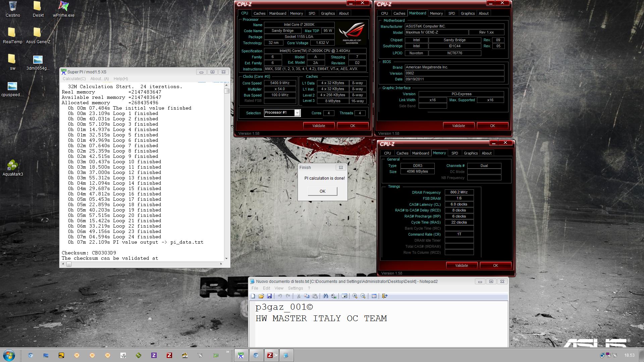Open Help(H) menu in Super PI
The height and width of the screenshot is (362, 644).
121,79
